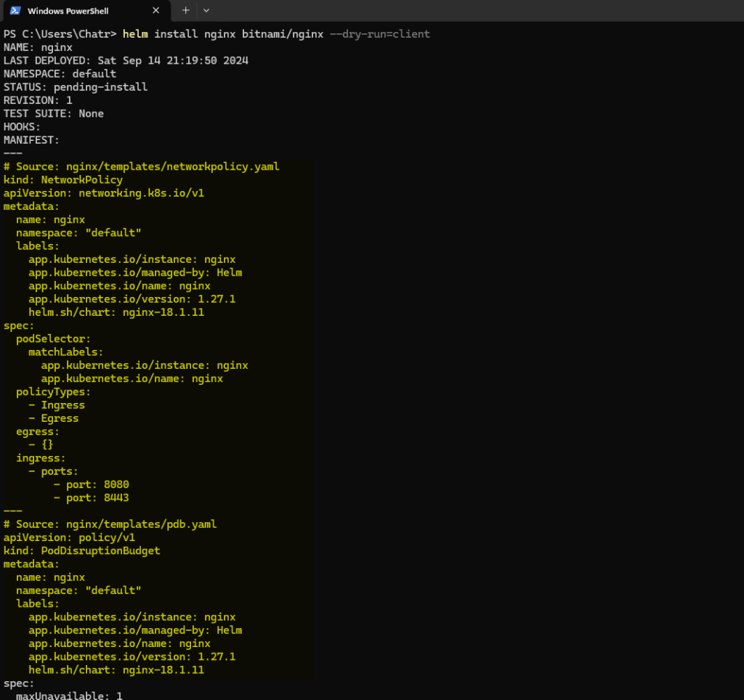Click the 'TEST SUITE: None' line

coord(54,114)
